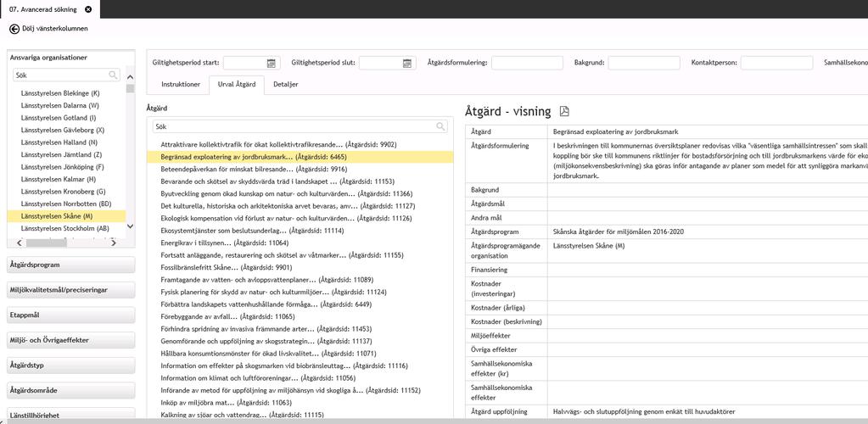Image resolution: width=868 pixels, height=424 pixels.
Task: Switch to the Instruktioner tab
Action: click(x=181, y=85)
